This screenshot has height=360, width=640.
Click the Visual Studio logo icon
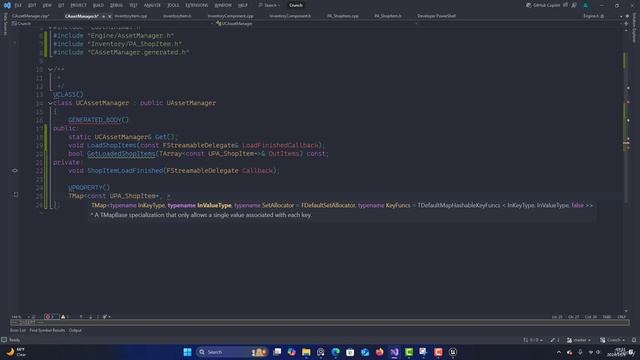tap(7, 5)
